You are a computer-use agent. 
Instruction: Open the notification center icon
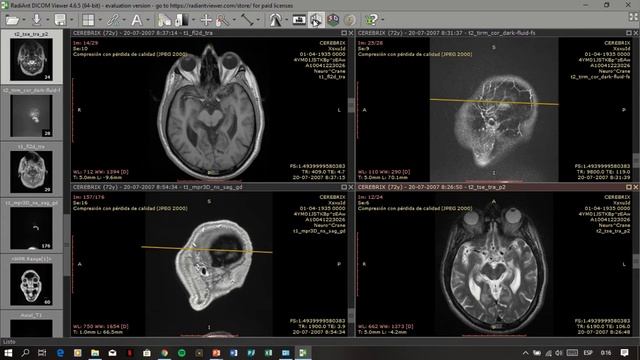pyautogui.click(x=624, y=353)
